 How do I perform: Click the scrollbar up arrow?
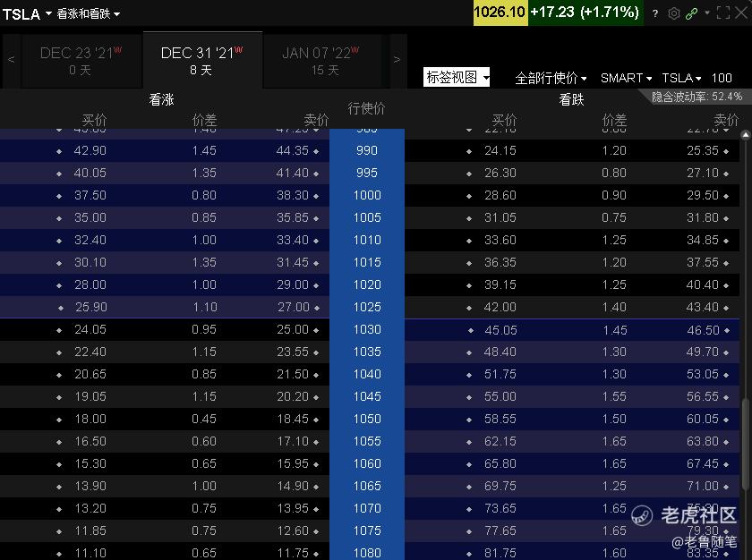coord(745,135)
